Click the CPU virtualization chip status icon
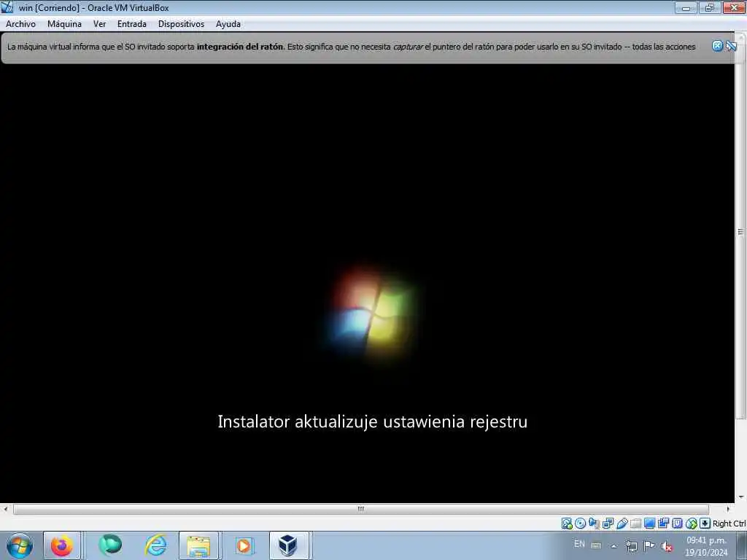Image resolution: width=747 pixels, height=560 pixels. click(x=677, y=524)
